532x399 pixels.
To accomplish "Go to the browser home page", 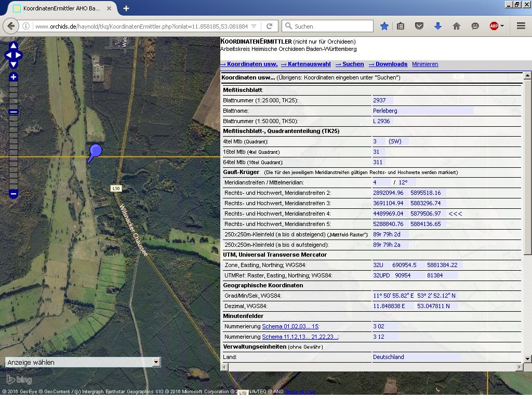I will (456, 26).
